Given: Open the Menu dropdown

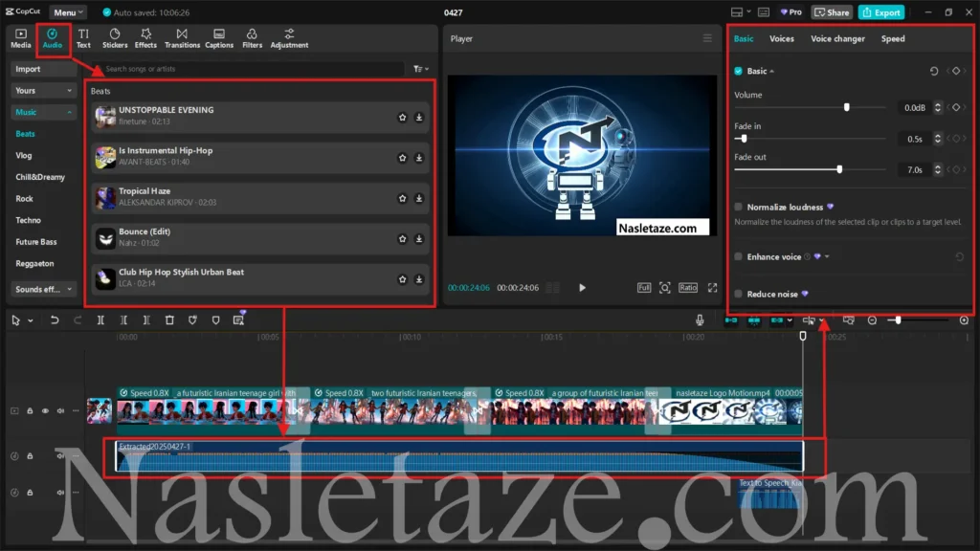Looking at the screenshot, I should point(68,12).
